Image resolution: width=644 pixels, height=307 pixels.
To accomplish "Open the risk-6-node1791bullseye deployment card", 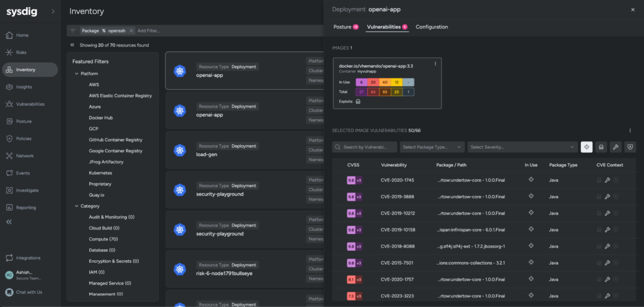I will pos(244,269).
